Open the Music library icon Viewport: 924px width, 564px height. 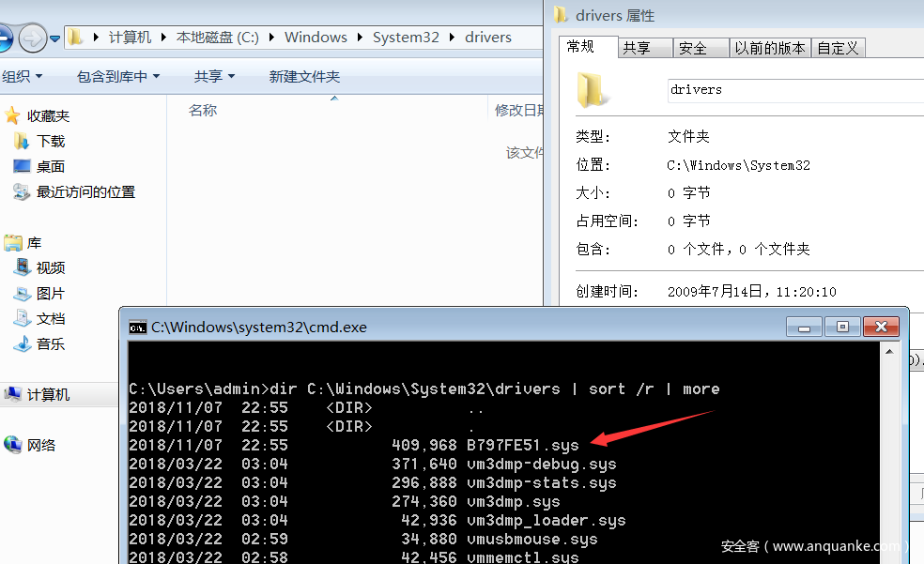23,343
